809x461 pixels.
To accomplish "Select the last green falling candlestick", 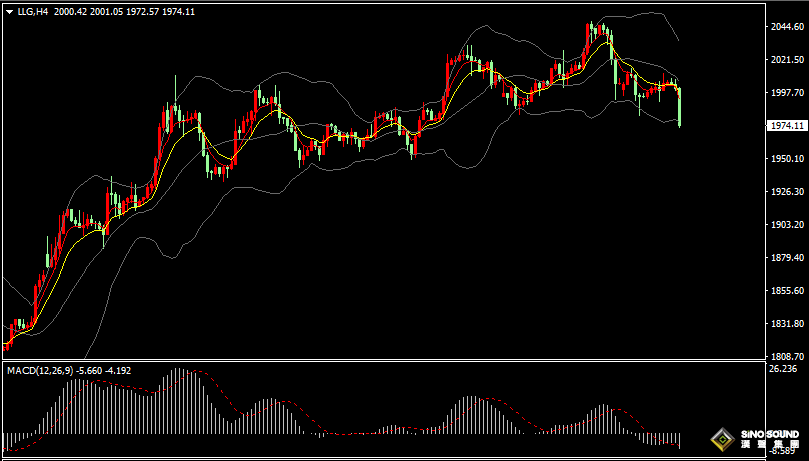I will pyautogui.click(x=680, y=108).
